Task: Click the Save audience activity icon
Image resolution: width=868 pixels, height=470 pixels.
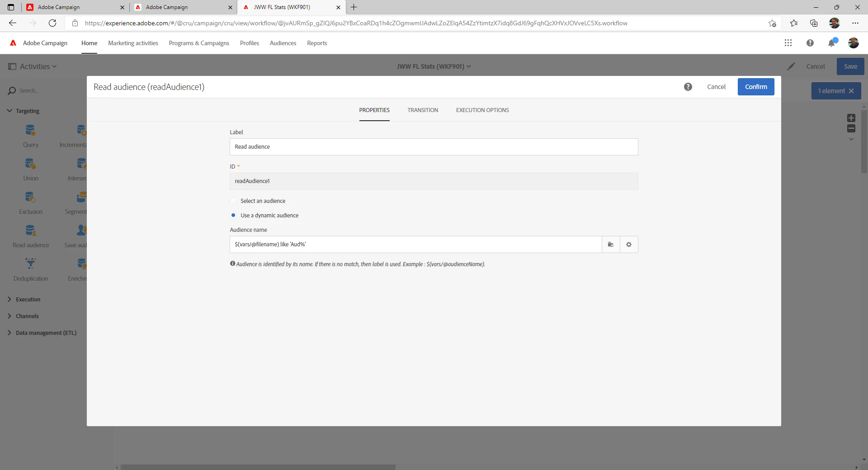Action: (82, 230)
